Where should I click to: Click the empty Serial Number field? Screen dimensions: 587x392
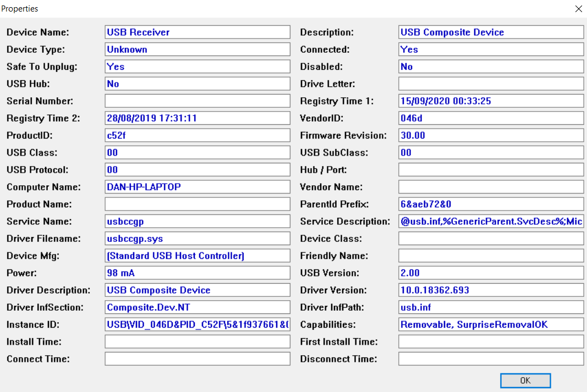(x=198, y=101)
